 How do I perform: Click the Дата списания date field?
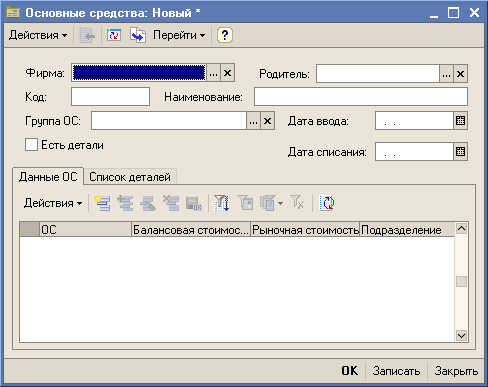414,152
